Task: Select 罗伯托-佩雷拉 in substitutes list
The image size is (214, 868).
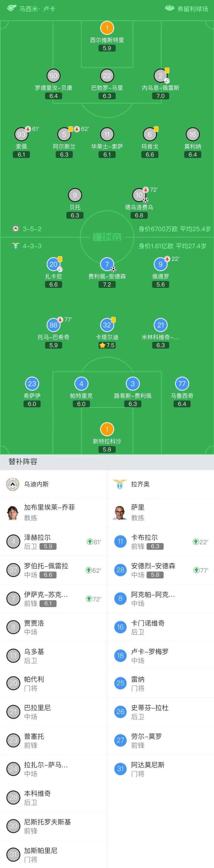Action: (53, 570)
